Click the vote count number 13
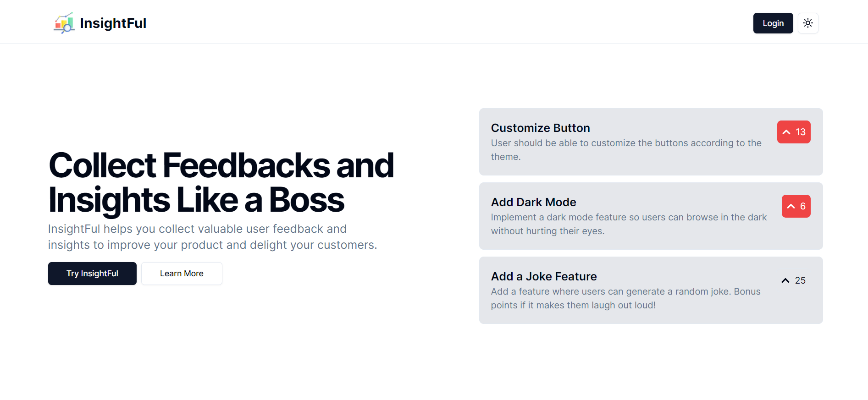 pyautogui.click(x=801, y=132)
